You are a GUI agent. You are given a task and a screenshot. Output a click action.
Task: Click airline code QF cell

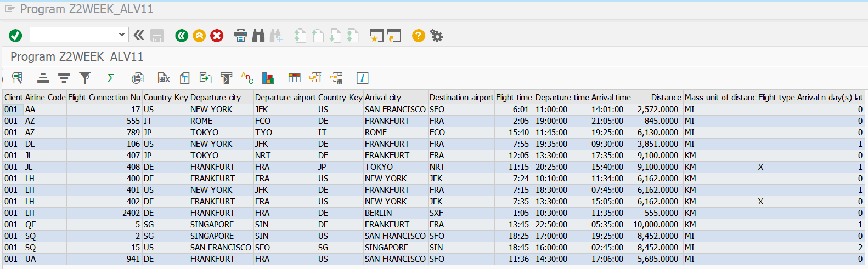tap(45, 225)
